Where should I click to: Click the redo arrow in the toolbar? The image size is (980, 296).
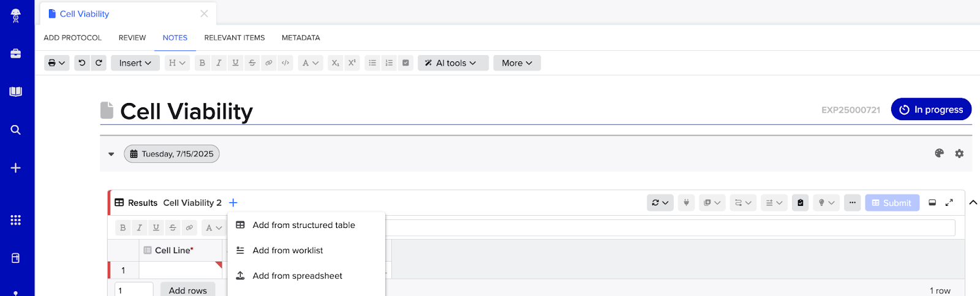99,63
